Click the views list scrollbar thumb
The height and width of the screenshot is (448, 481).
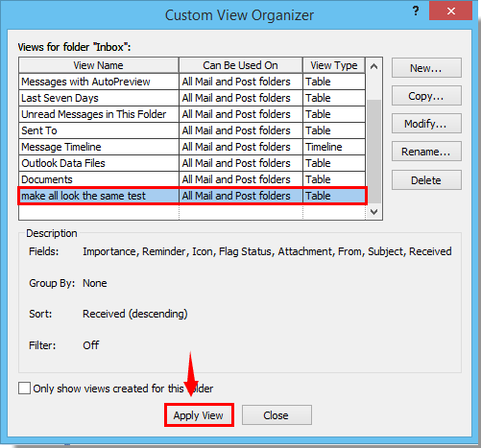coord(373,152)
